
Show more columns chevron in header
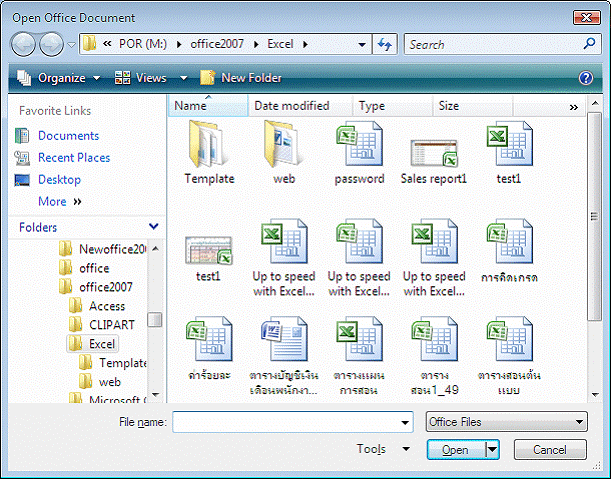[x=574, y=107]
